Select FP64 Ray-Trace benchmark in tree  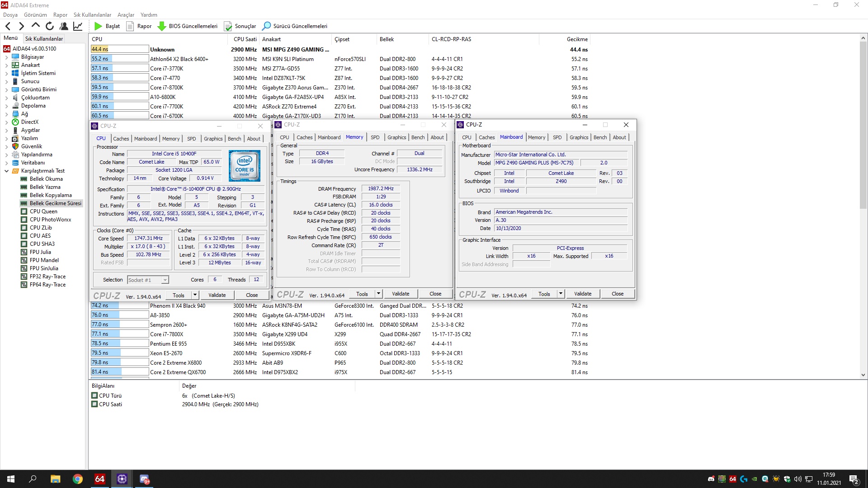47,285
